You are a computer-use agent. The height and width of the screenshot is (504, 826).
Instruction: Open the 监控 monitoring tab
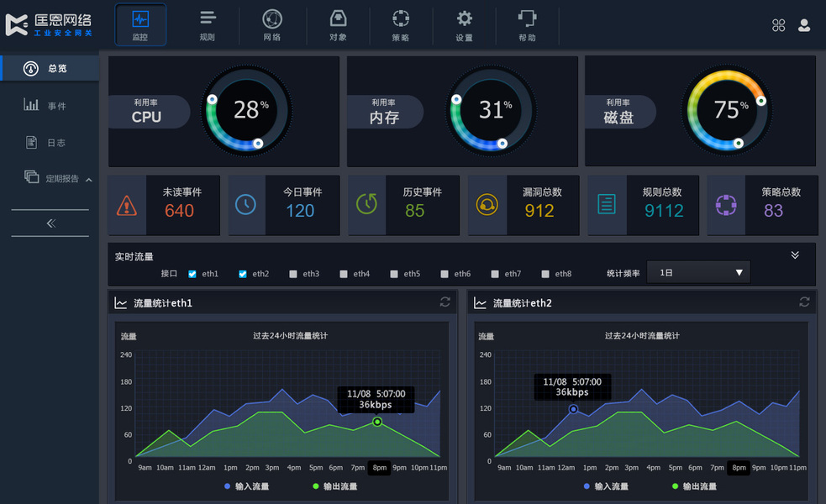[140, 24]
